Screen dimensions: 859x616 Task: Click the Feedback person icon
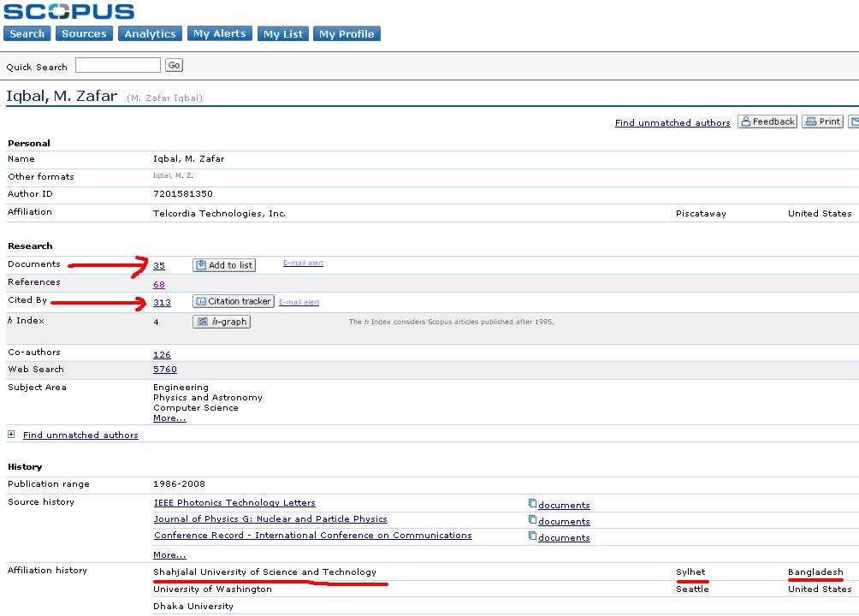tap(745, 121)
